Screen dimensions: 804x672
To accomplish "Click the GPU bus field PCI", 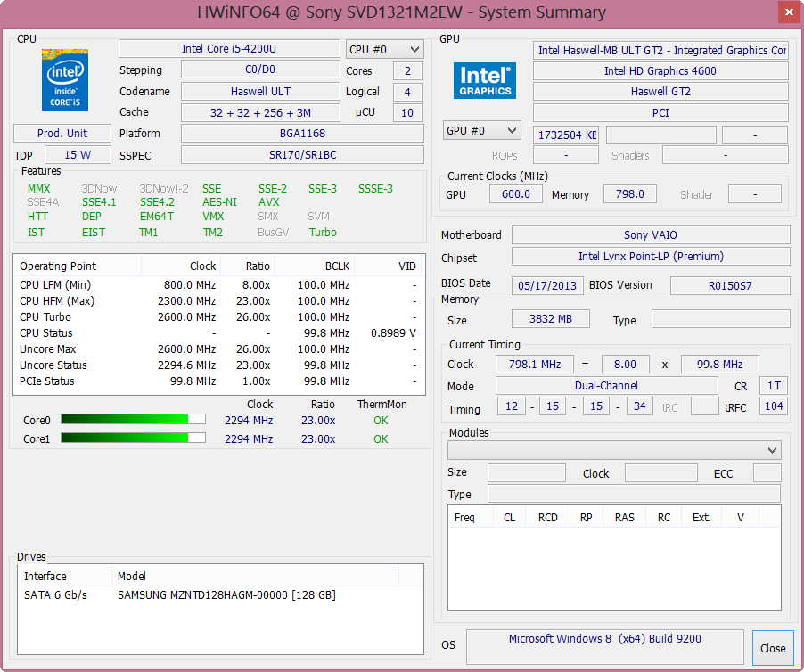I will [660, 113].
